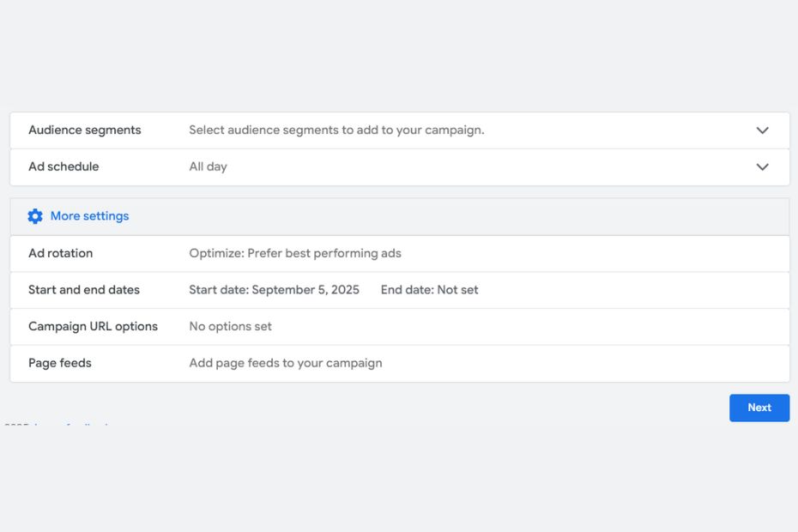Click the Start date September 5, 2025 text
This screenshot has height=532, width=798.
click(274, 290)
